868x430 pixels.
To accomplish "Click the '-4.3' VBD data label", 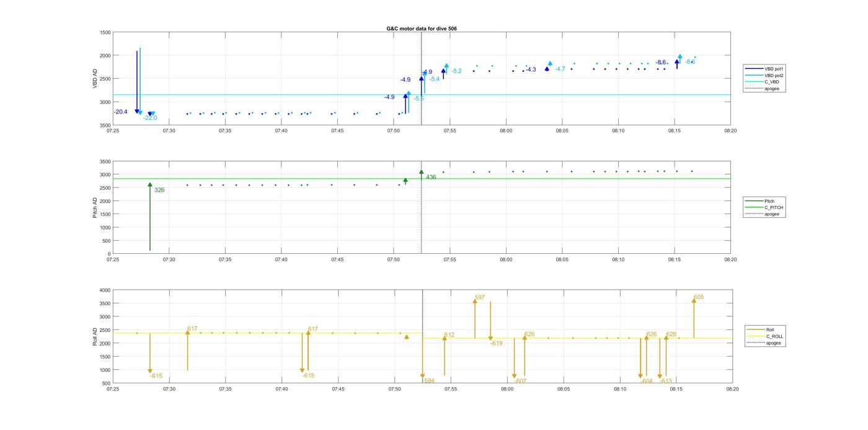I will click(x=531, y=69).
